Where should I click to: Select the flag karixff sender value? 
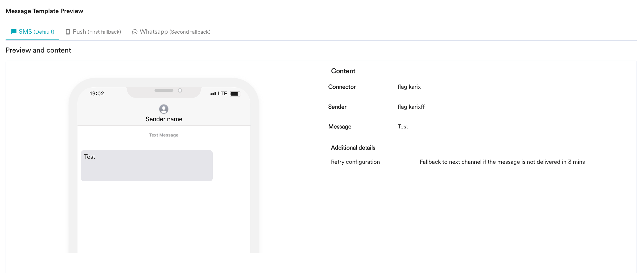pos(411,107)
